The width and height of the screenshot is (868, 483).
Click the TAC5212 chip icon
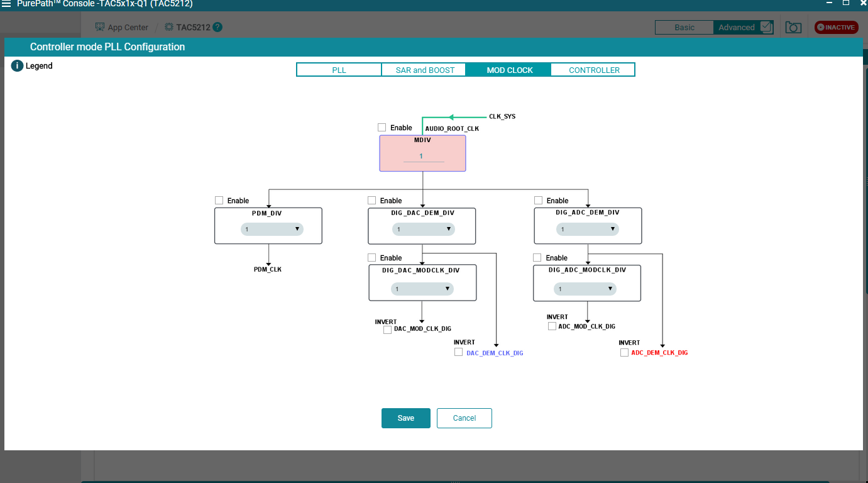pos(169,27)
